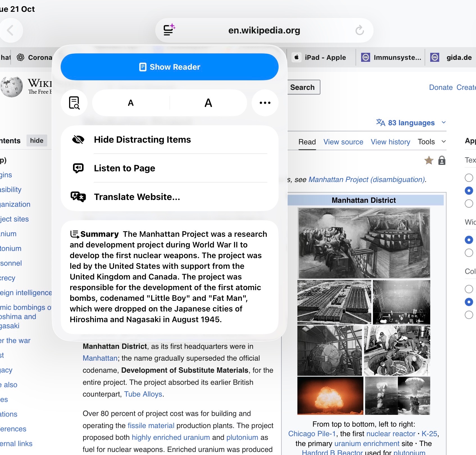The height and width of the screenshot is (455, 476).
Task: Click the Apple logo favicon on iPad tab
Action: 297,58
